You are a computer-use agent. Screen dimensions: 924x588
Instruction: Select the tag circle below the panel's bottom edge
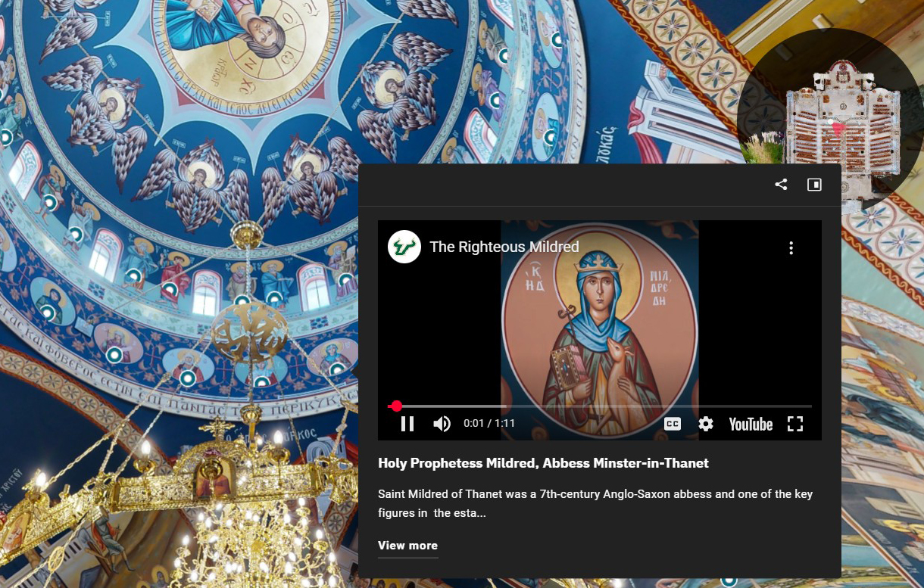pos(729,581)
